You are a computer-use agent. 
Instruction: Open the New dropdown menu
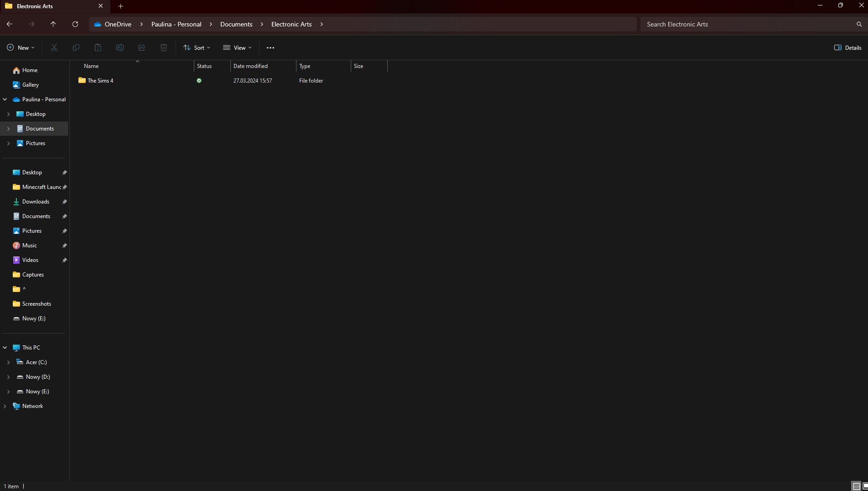(21, 47)
